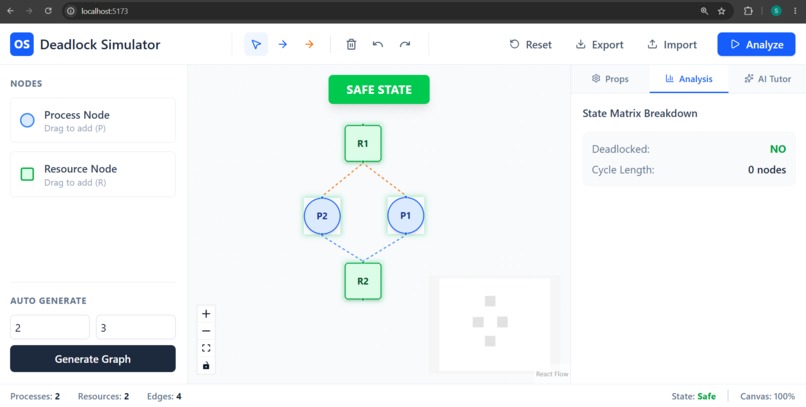Import a graph file
Screen dimensions: 806x407
[x=672, y=45]
